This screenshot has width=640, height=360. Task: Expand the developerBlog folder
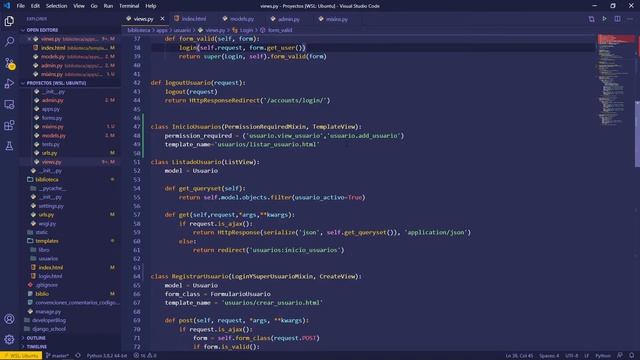coord(49,320)
